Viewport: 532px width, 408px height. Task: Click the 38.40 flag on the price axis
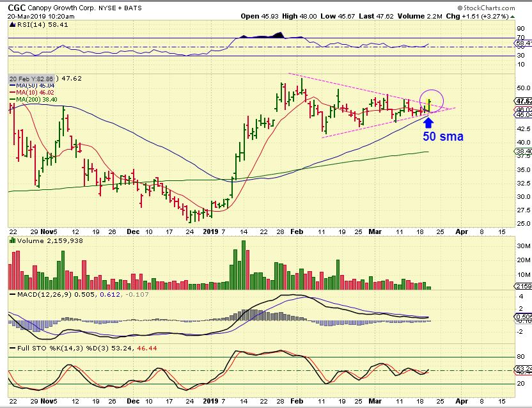pyautogui.click(x=524, y=151)
